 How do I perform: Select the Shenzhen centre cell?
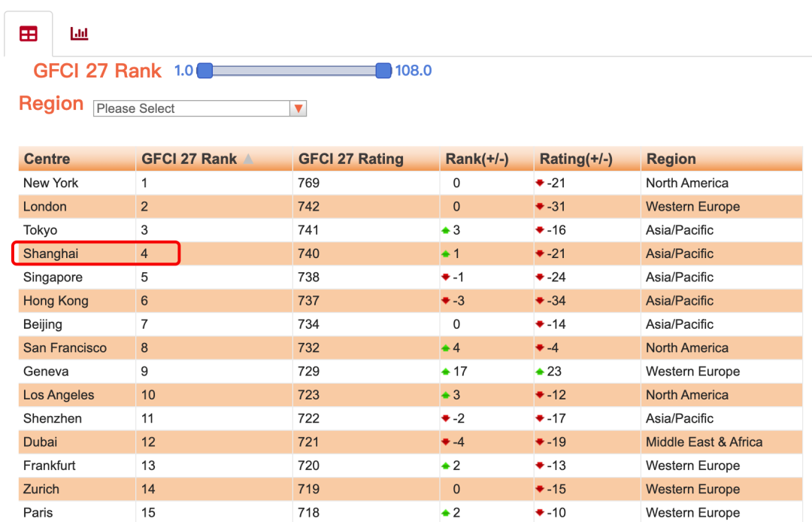click(77, 418)
